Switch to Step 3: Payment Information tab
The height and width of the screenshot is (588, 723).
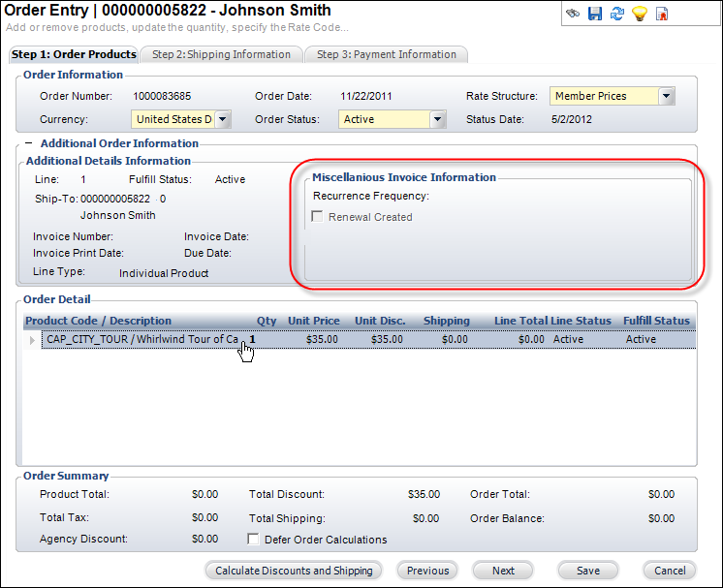pyautogui.click(x=386, y=54)
